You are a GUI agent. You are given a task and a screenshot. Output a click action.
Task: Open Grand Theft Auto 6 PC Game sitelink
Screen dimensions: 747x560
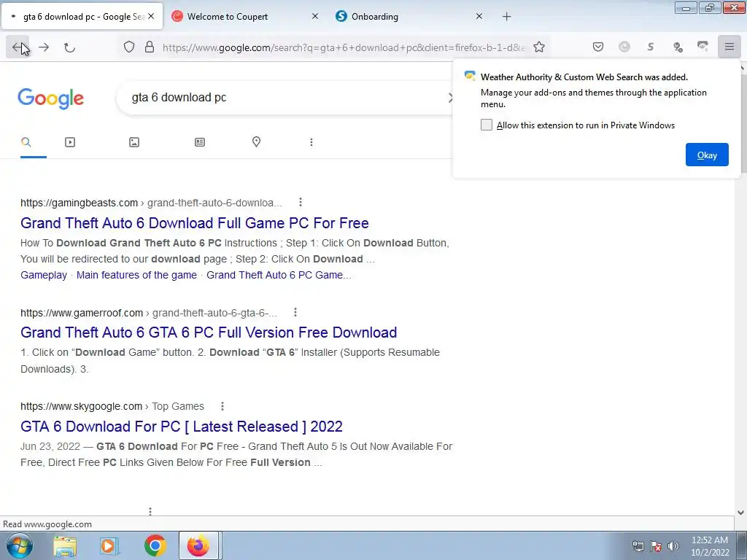tap(279, 275)
